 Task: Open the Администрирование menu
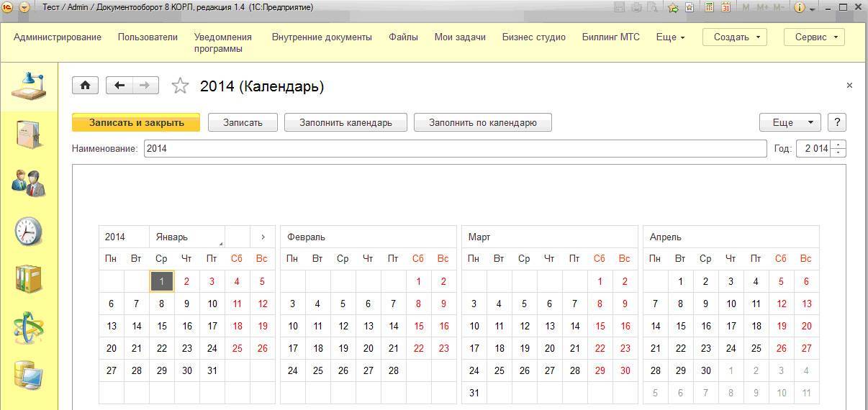(58, 37)
